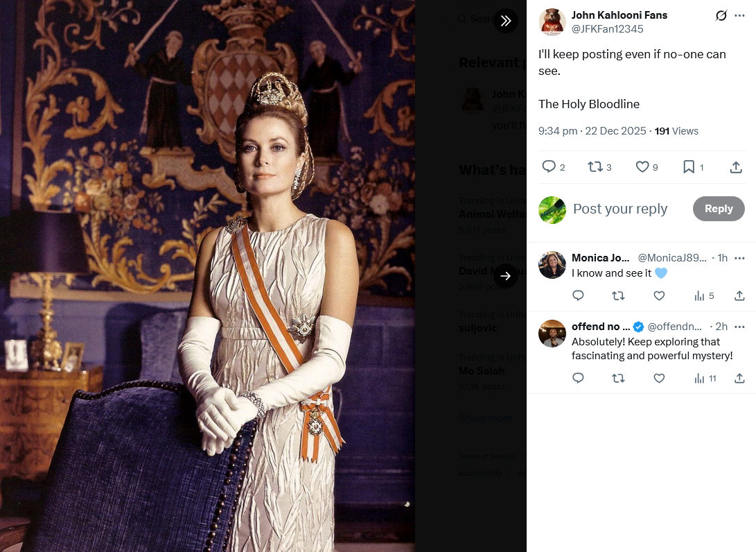
Task: Share the main post
Action: (x=736, y=167)
